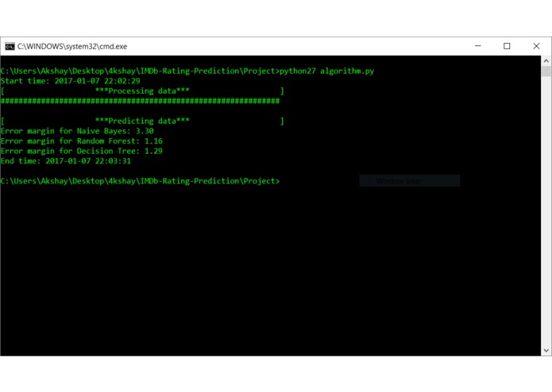
Task: Click the C:\WINDOWS\system32\cmd.exe window title
Action: coord(72,46)
